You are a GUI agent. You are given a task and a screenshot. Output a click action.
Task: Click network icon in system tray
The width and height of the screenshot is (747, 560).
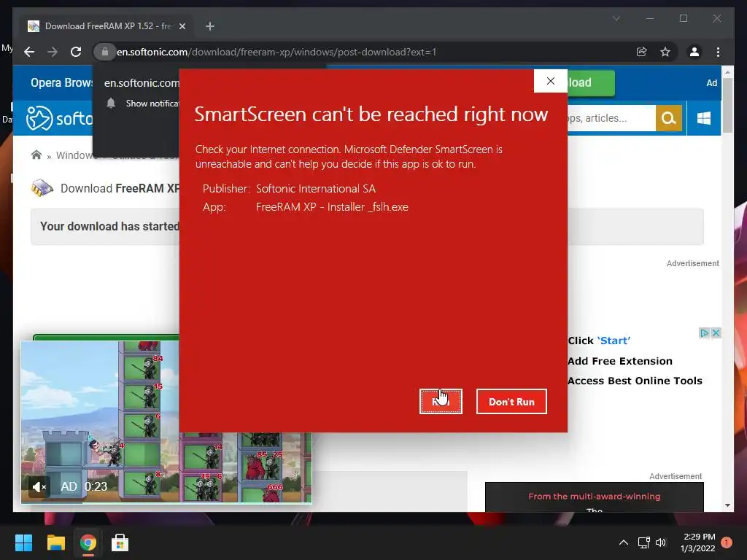point(643,542)
